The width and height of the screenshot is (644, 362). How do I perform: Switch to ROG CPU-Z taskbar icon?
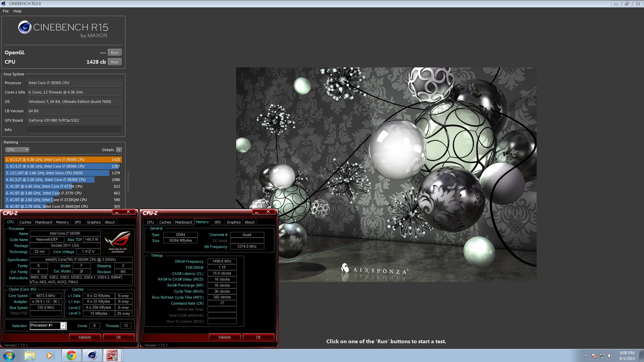(x=112, y=355)
